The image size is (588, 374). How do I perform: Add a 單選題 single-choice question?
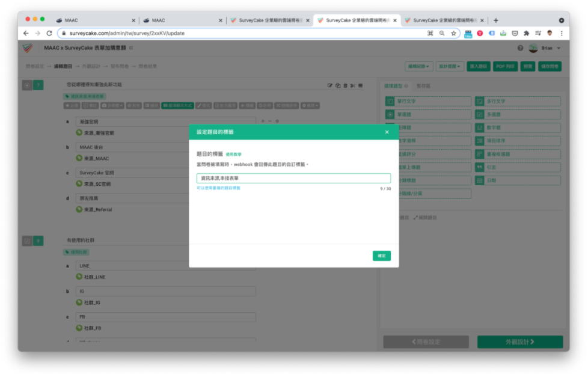[428, 114]
